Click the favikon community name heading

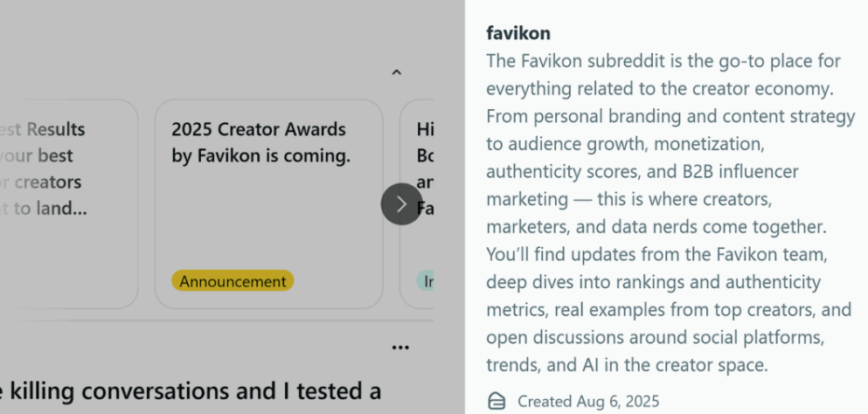(518, 33)
